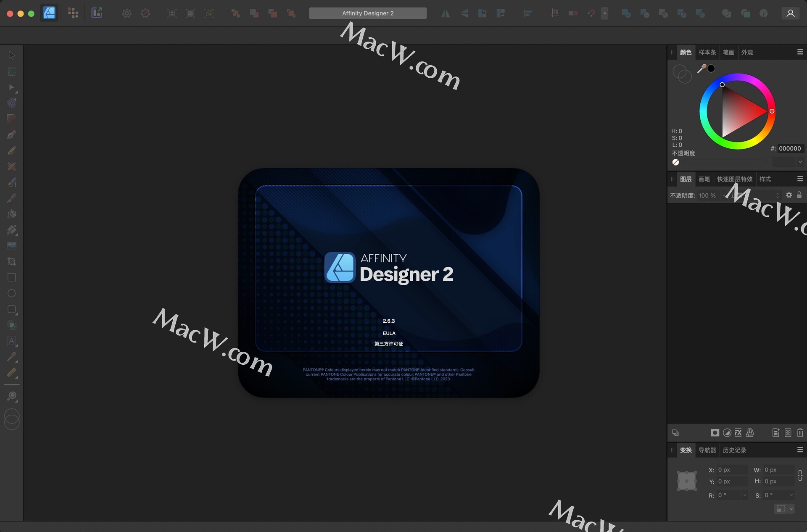
Task: Open the snapping options dropdown arrow
Action: point(604,13)
